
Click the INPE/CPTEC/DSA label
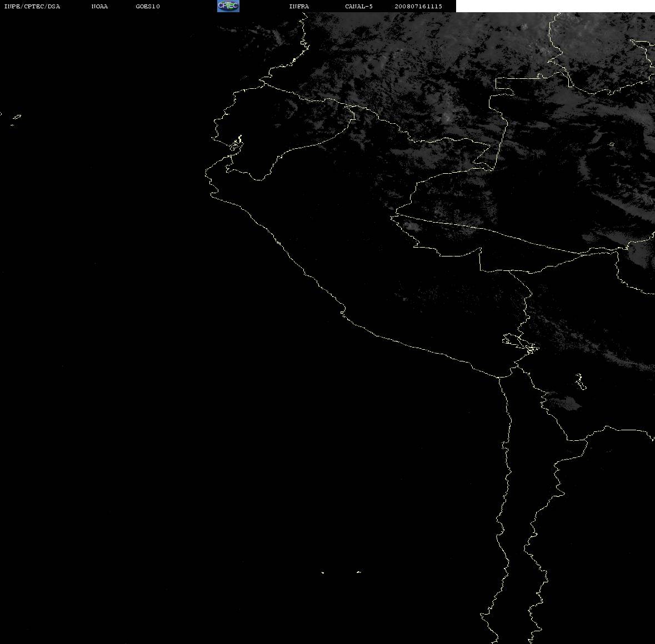[32, 6]
